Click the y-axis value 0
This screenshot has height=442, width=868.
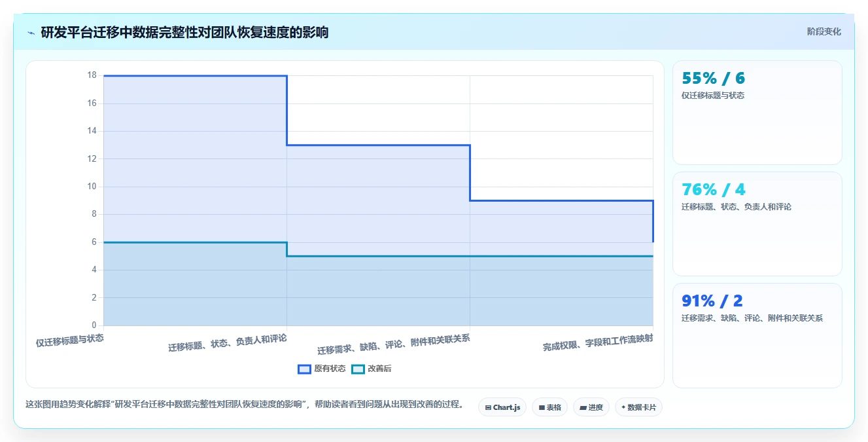pyautogui.click(x=94, y=325)
